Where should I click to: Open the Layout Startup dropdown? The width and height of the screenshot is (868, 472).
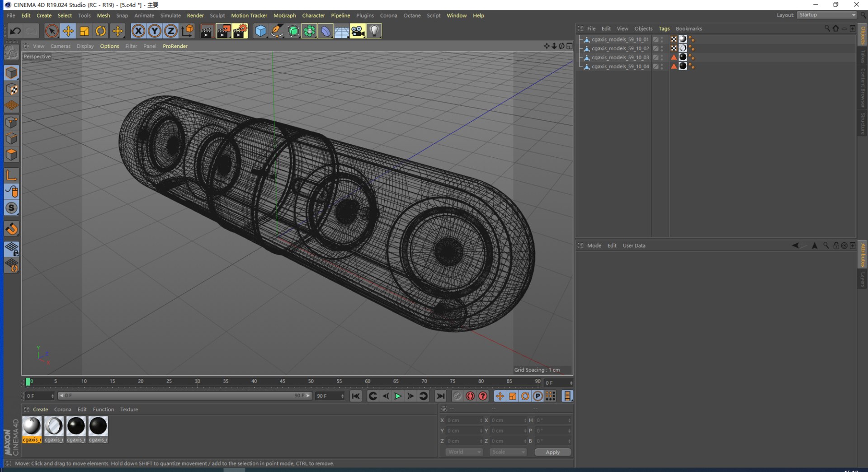[x=827, y=15]
